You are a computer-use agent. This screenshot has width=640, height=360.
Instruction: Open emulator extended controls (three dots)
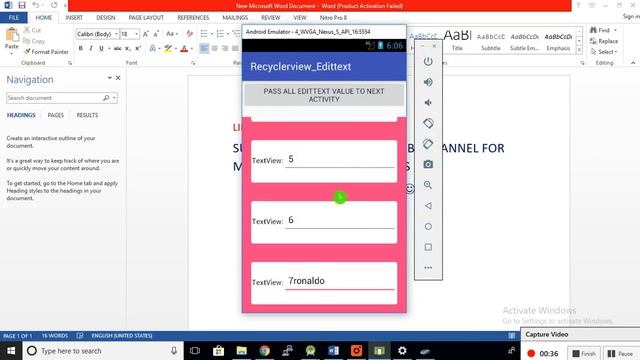click(x=428, y=268)
